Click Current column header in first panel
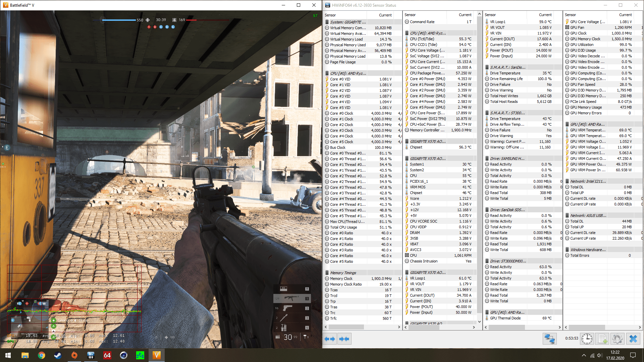This screenshot has height=362, width=644. click(385, 15)
